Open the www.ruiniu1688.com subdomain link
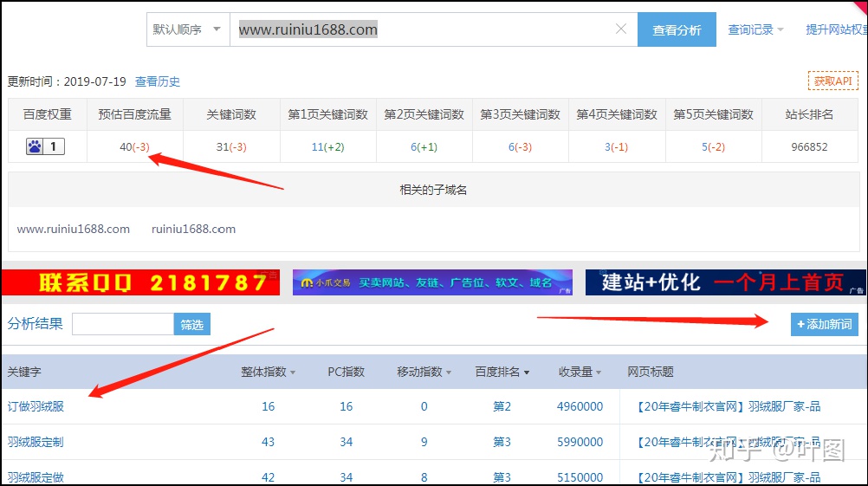The width and height of the screenshot is (868, 486). coord(74,230)
